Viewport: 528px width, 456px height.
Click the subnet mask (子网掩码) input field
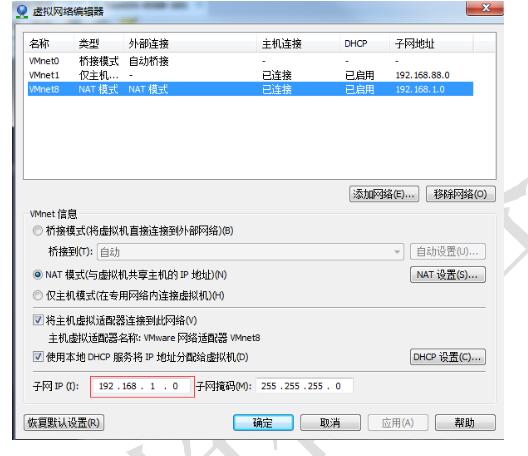tap(304, 386)
